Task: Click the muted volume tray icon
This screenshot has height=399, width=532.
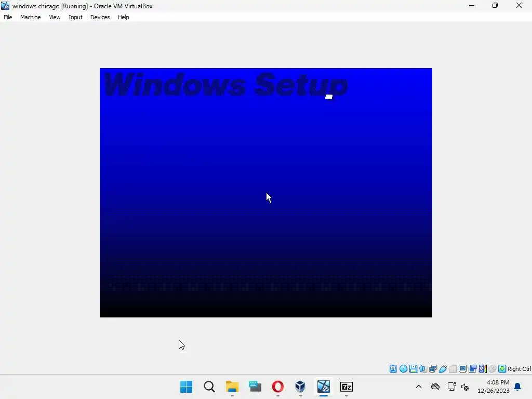Action: pos(465,387)
